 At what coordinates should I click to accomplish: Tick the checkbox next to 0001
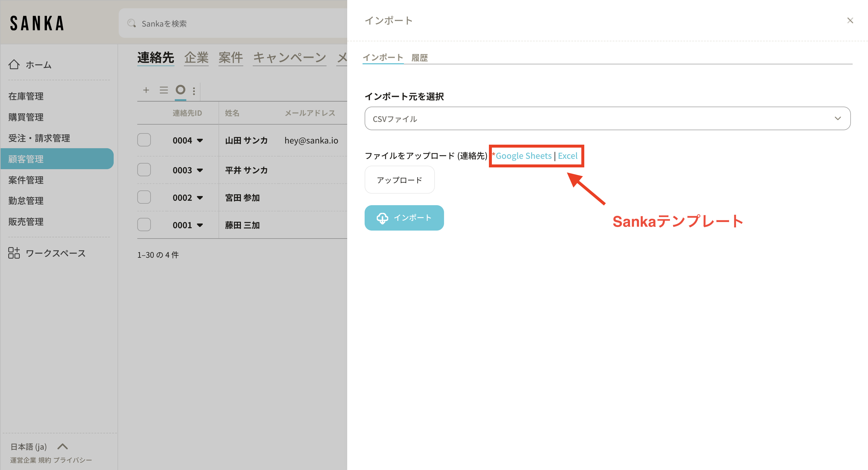144,225
